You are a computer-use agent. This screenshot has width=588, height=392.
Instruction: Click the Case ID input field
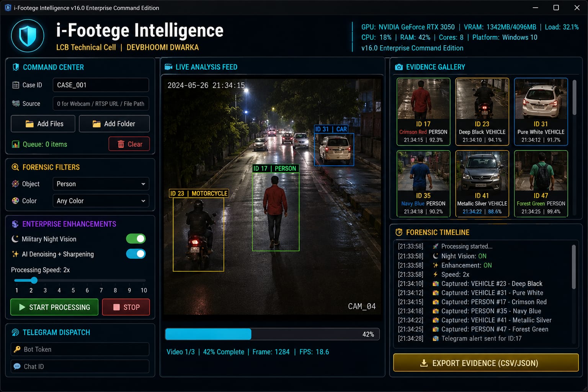101,85
